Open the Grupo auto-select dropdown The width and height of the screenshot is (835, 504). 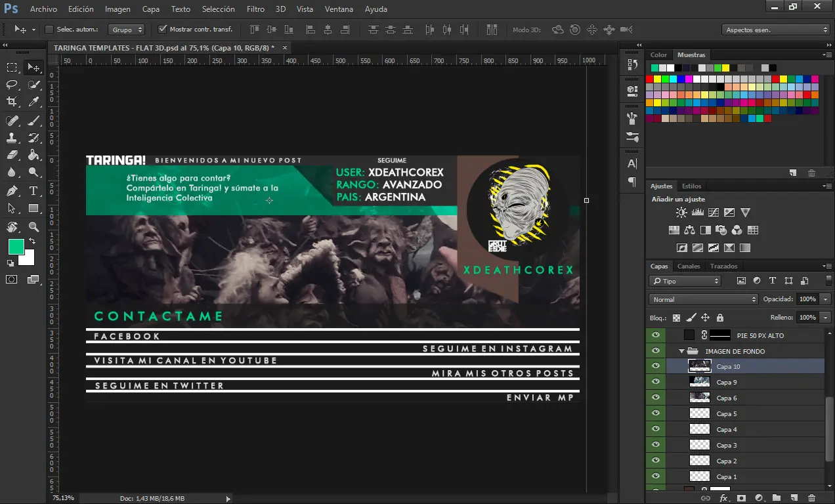pyautogui.click(x=127, y=30)
